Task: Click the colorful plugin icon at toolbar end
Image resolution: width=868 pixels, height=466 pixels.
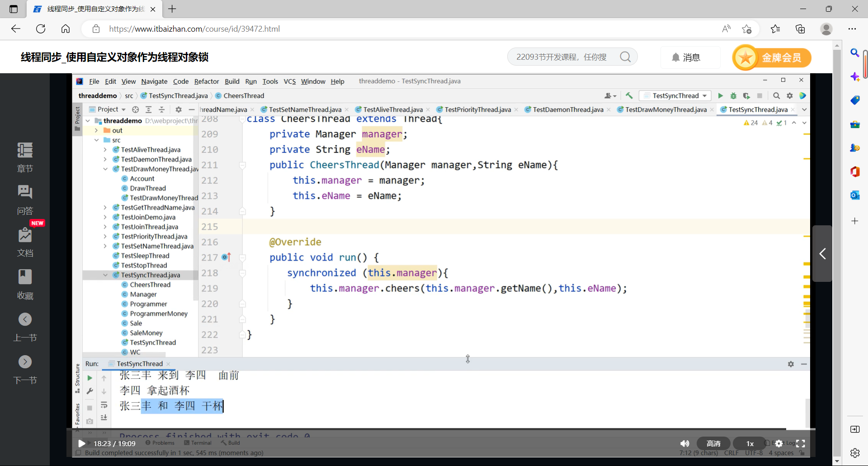Action: pyautogui.click(x=802, y=96)
